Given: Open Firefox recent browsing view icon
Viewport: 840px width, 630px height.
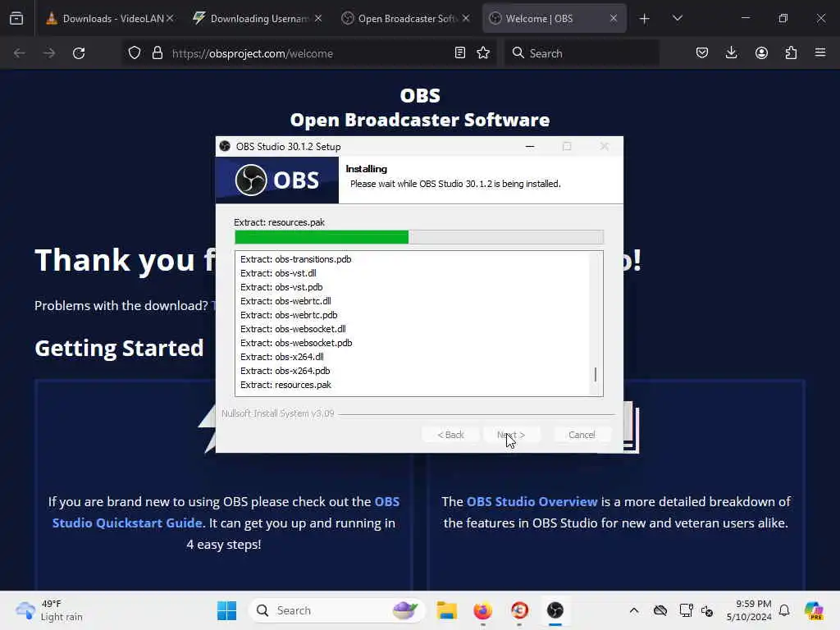Looking at the screenshot, I should (16, 18).
